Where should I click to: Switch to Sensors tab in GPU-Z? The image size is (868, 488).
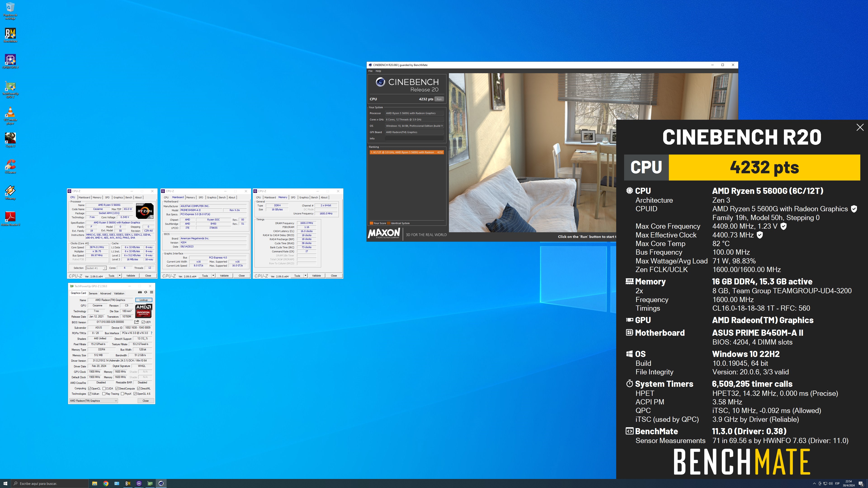[93, 293]
